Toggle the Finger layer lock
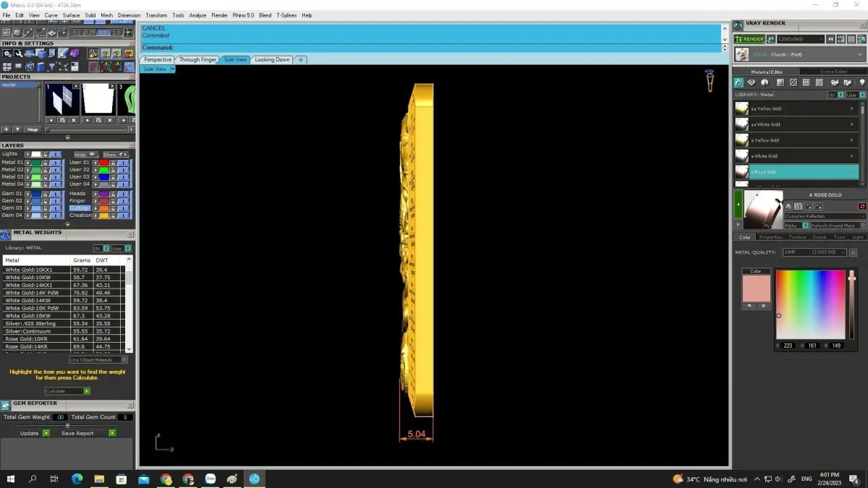This screenshot has width=868, height=488. [112, 201]
